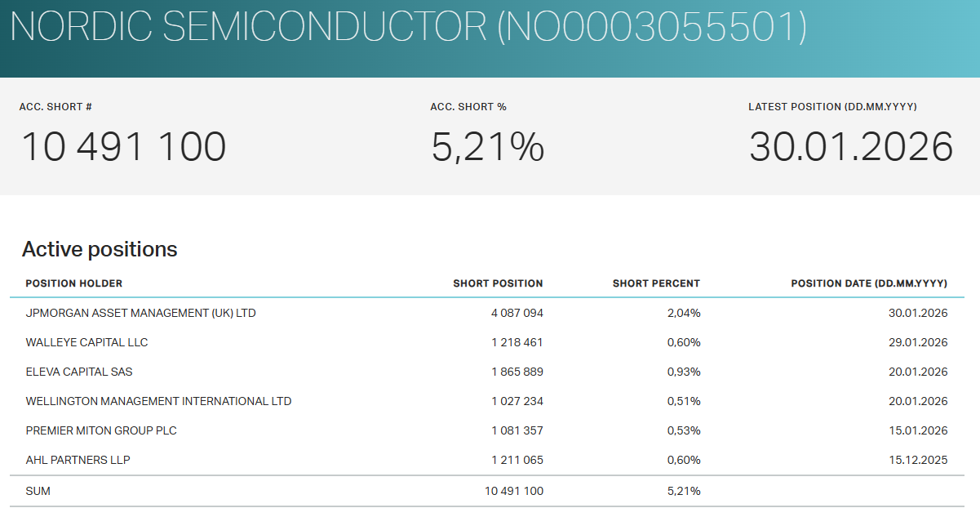Open the PREMIER MITON GROUP PLC entry

tap(101, 430)
